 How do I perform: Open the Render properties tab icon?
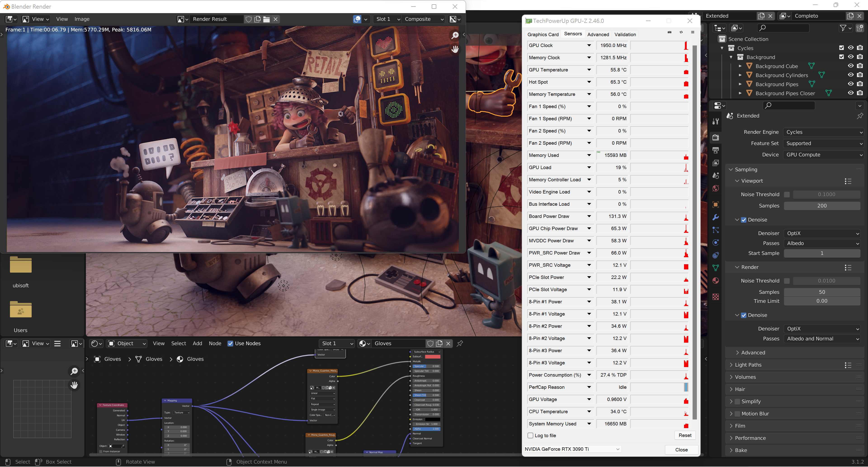coord(716,137)
